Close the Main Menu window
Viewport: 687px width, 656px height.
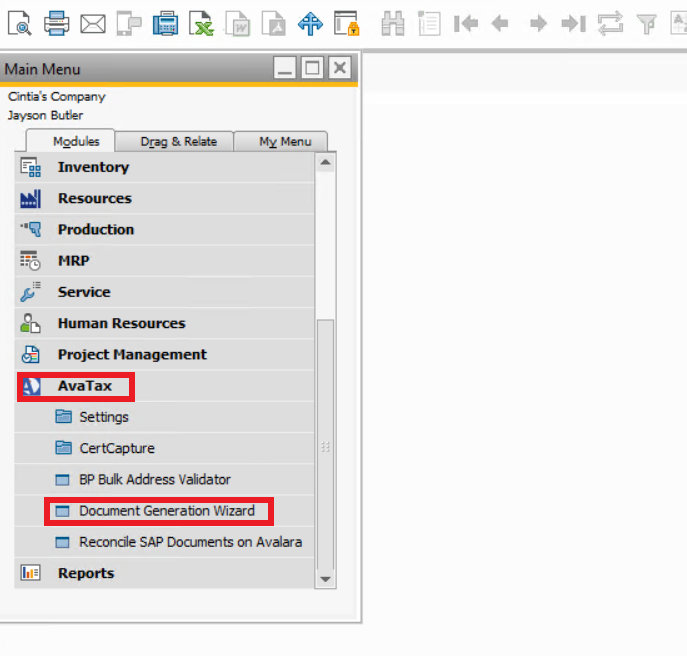point(340,68)
